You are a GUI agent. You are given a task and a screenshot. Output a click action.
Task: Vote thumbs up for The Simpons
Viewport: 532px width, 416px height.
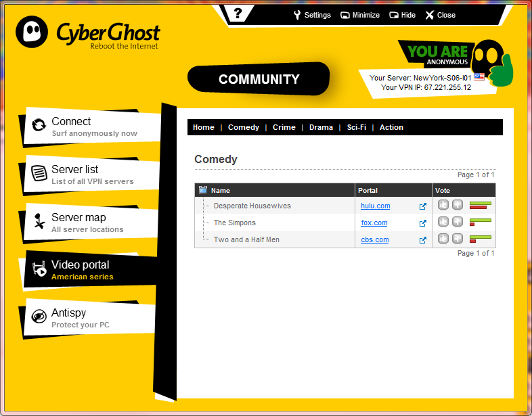[x=443, y=222]
